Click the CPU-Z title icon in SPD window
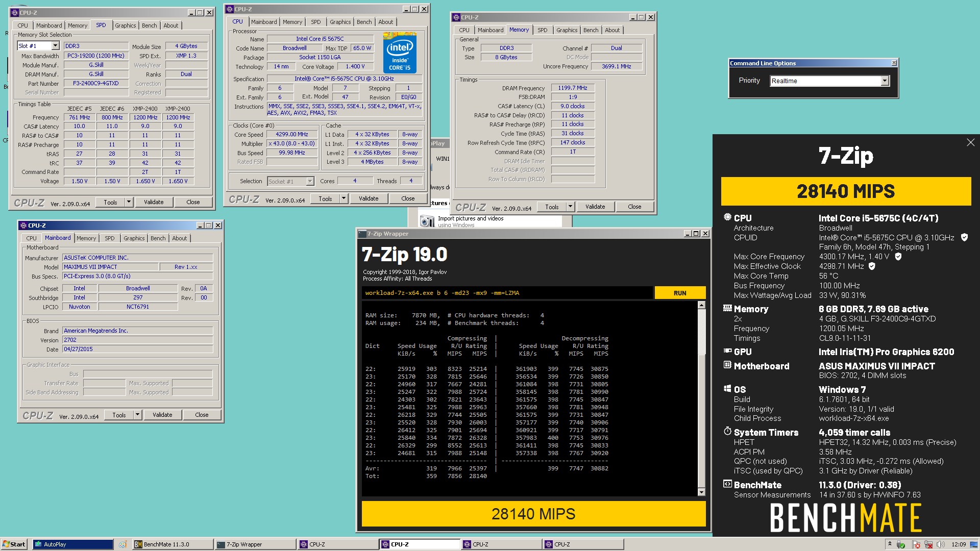Viewport: 980px width, 551px height. coord(14,13)
